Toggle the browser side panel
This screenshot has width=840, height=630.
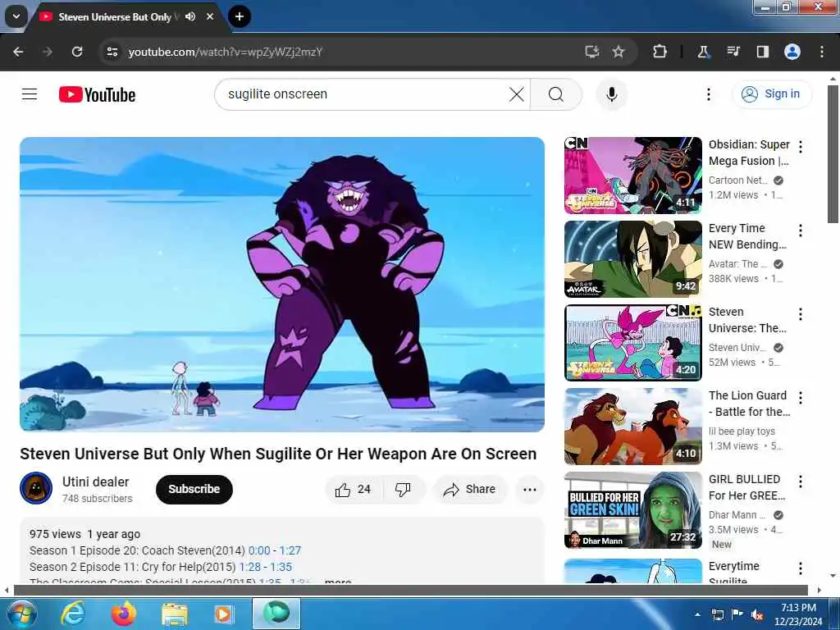[x=762, y=52]
